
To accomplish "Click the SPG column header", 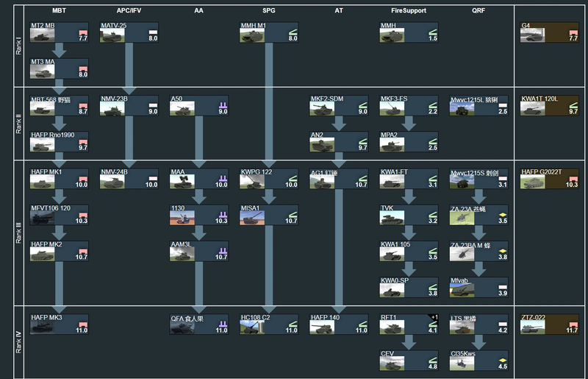I will pos(269,10).
